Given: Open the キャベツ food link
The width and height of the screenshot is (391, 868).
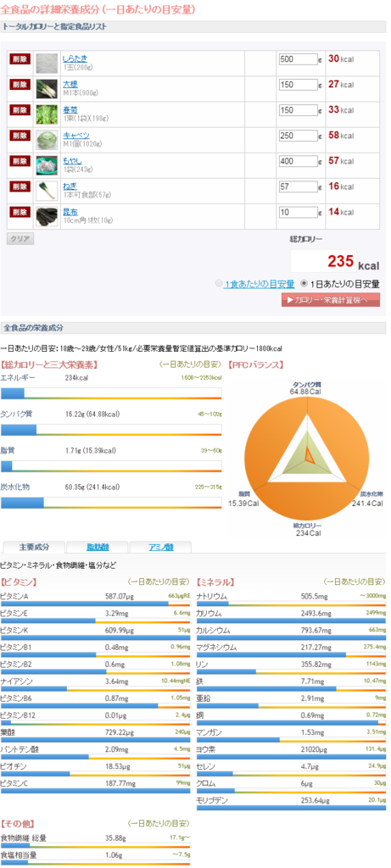Looking at the screenshot, I should click(x=75, y=136).
